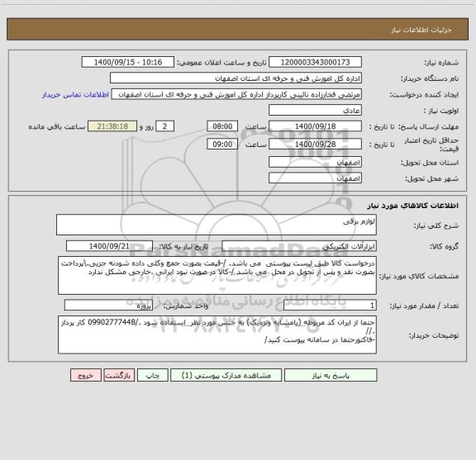Click the 'استان محل تحویل:' label
476x460 pixels.
click(x=430, y=163)
